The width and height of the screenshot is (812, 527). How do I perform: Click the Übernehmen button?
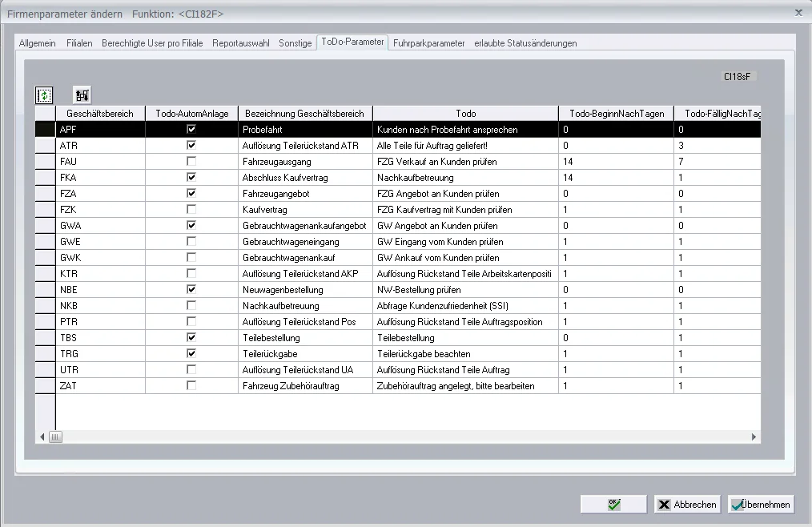[x=761, y=505]
